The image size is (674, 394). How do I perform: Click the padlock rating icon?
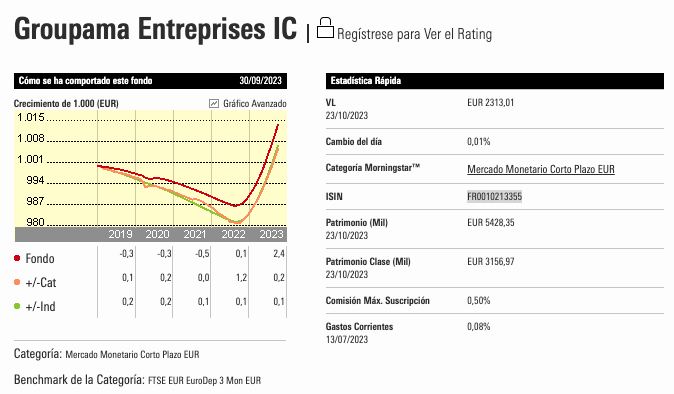[325, 28]
